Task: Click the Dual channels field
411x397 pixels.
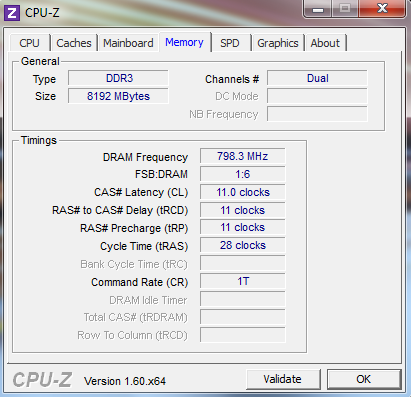Action: pos(317,78)
